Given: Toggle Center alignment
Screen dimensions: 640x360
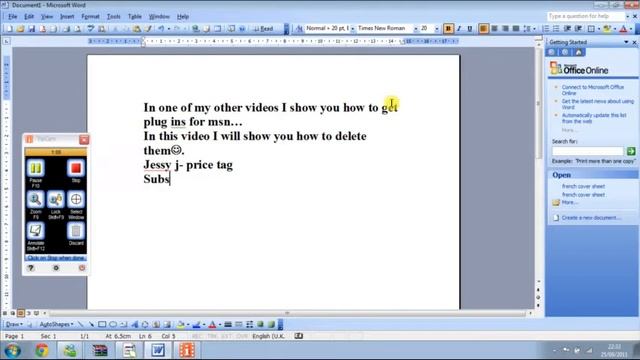Looking at the screenshot, I should [x=494, y=29].
